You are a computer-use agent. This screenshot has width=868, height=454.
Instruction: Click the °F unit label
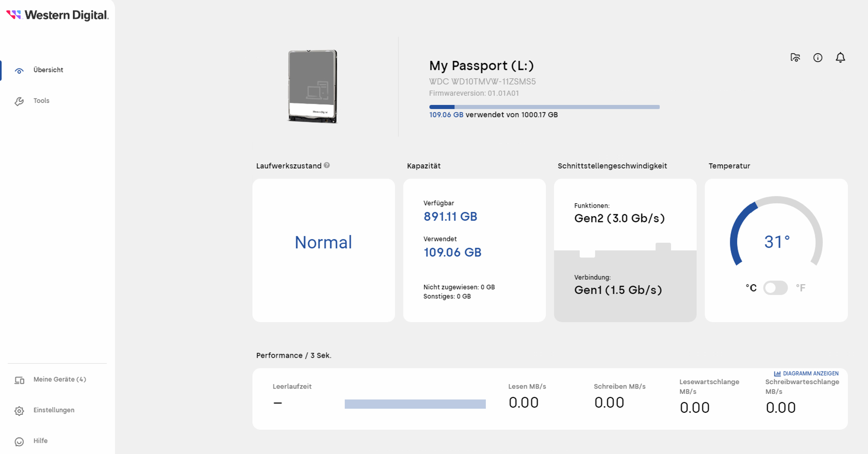click(800, 288)
